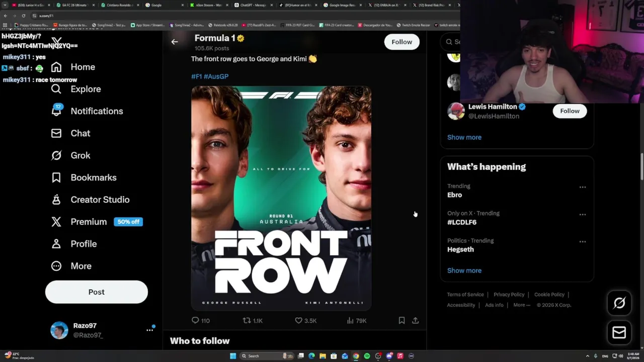The image size is (644, 362).
Task: Open the Chat envelope icon in sidebar
Action: point(56,133)
